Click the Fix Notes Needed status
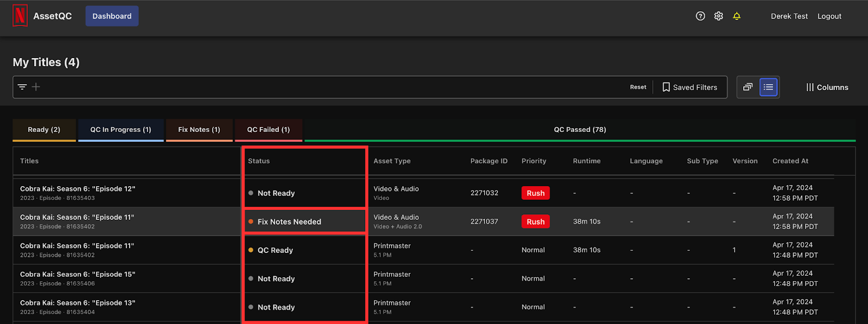This screenshot has height=324, width=868. 285,222
